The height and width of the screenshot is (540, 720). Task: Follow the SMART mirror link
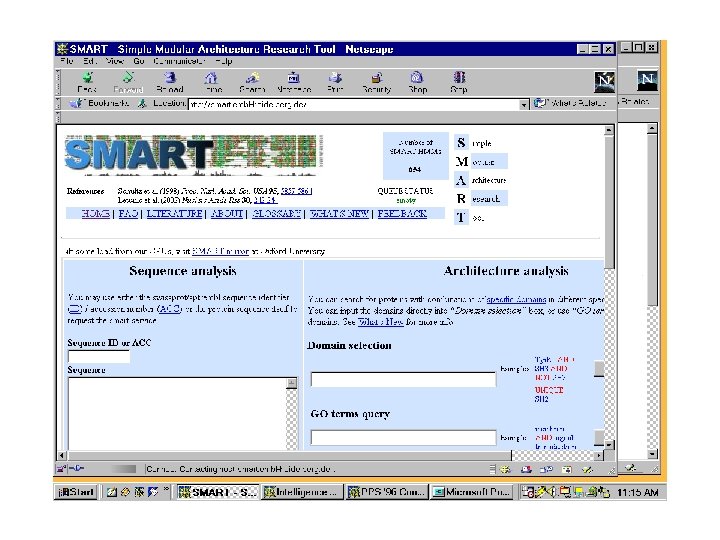point(220,251)
